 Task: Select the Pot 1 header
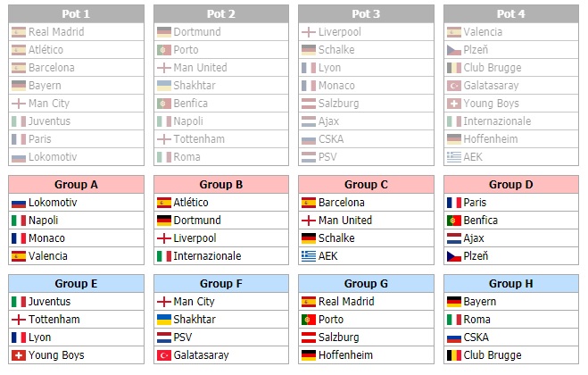[76, 14]
